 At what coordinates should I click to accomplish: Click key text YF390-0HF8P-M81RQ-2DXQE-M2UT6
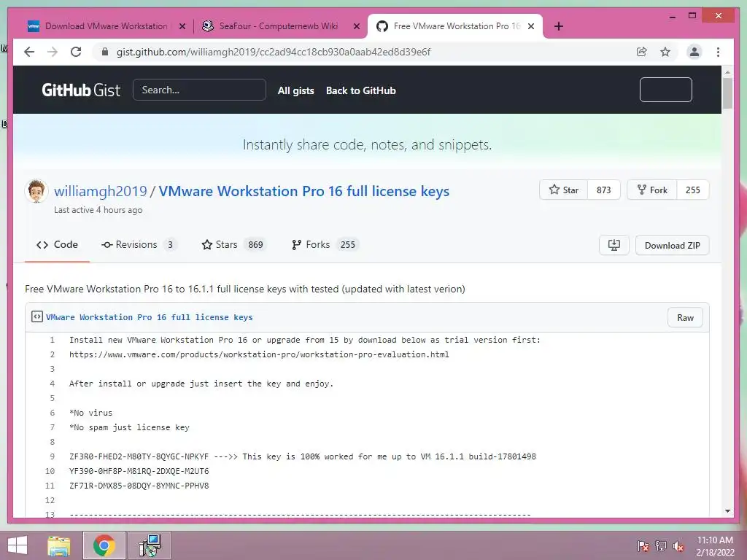tap(139, 471)
